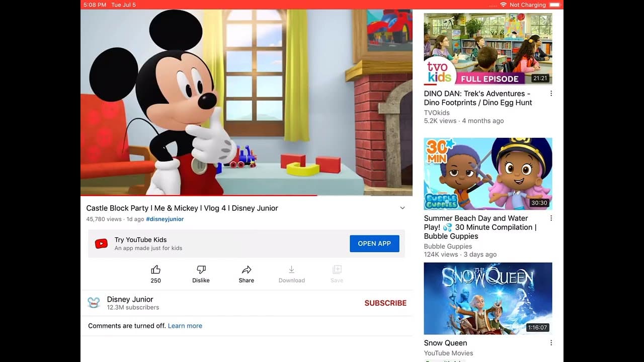Open Disney Junior channel avatar

coord(94,303)
